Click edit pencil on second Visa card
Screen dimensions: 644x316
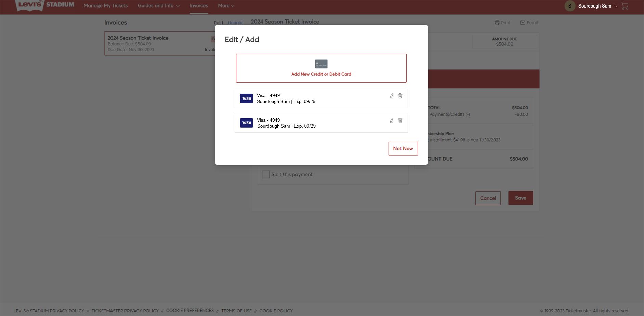pyautogui.click(x=392, y=120)
